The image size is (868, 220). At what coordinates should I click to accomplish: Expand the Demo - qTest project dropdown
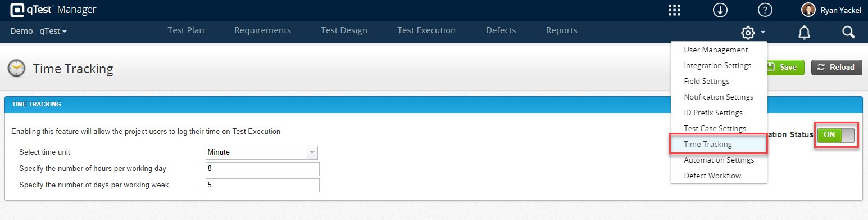click(x=39, y=31)
